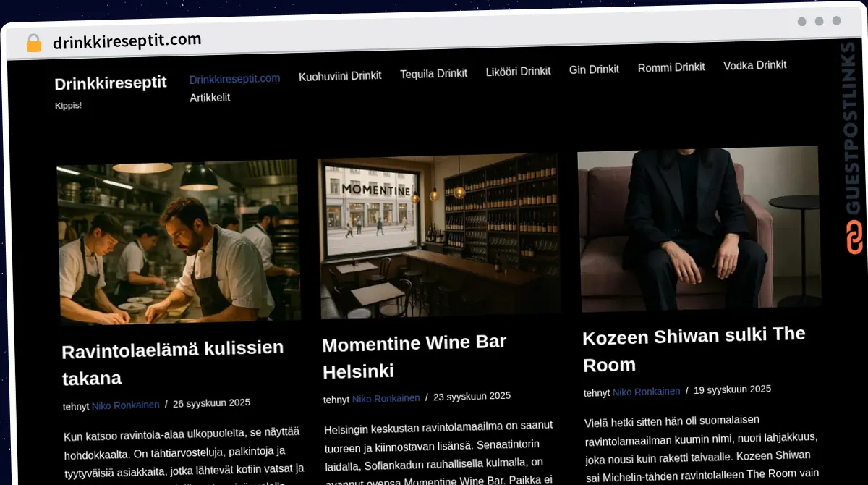Viewport: 868px width, 485px height.
Task: Open the Tequila Drinkit menu item
Action: coord(433,73)
